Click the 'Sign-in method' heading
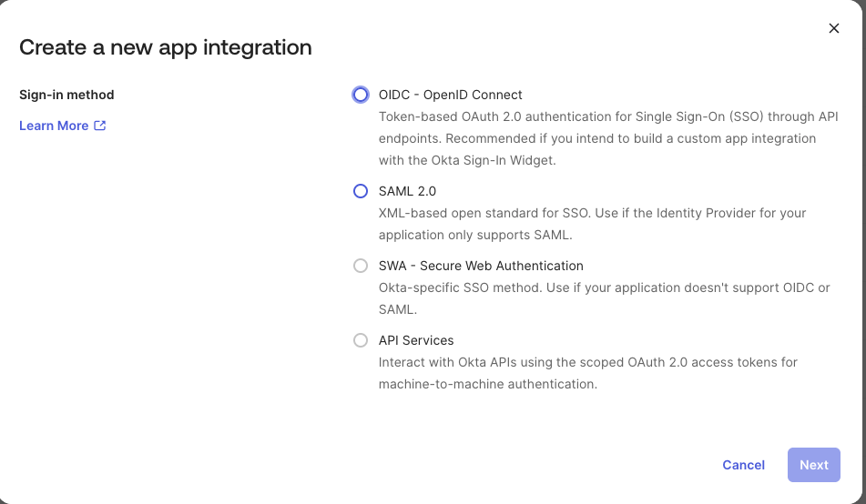The width and height of the screenshot is (866, 504). point(66,95)
